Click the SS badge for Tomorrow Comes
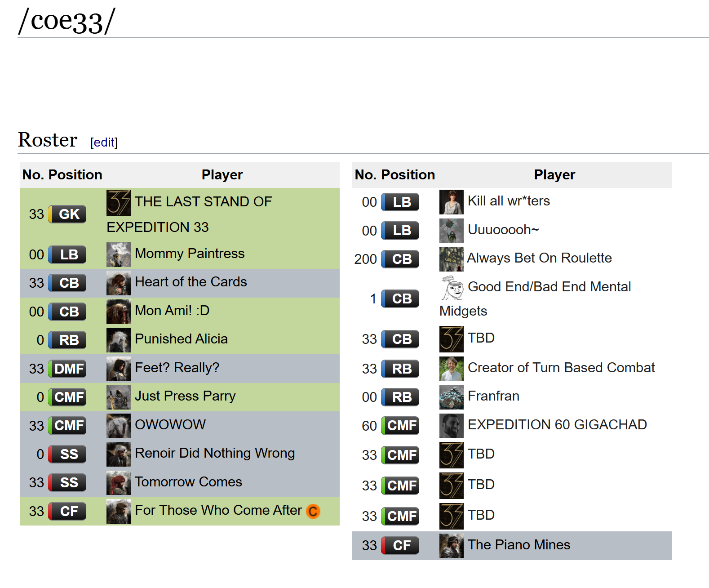Screen dimensions: 709x588 coord(67,482)
